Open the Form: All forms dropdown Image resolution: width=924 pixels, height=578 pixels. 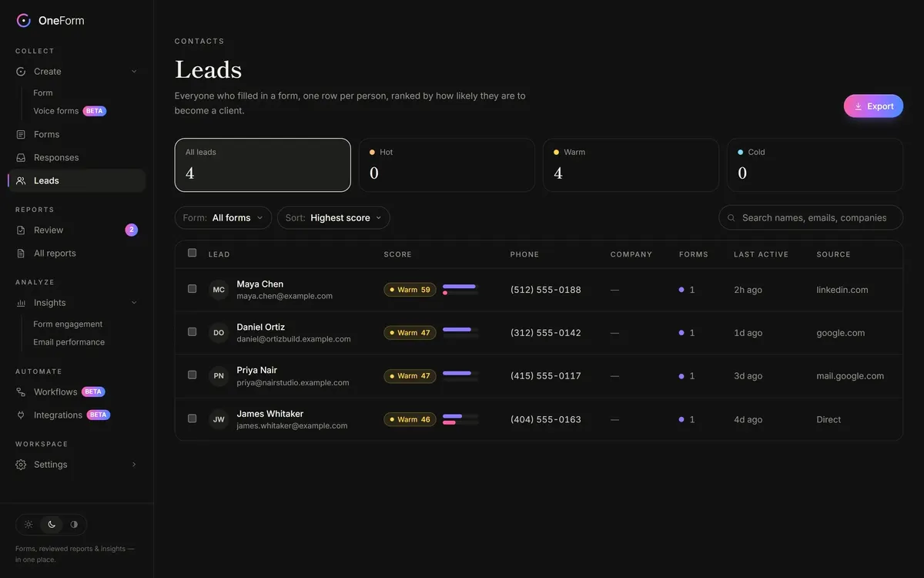point(223,218)
